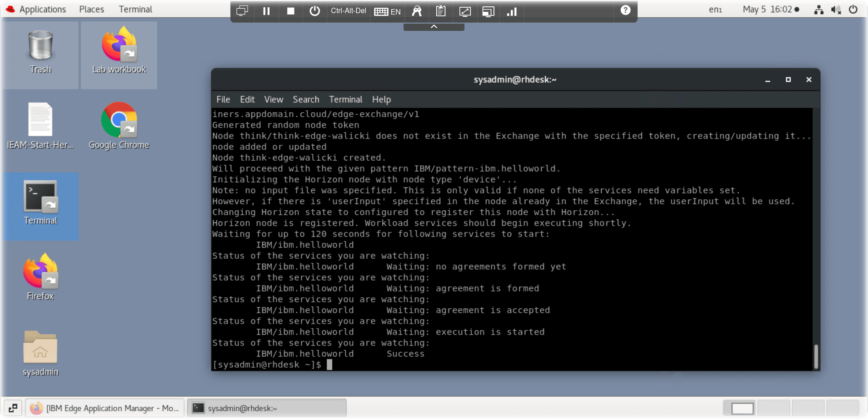Image resolution: width=868 pixels, height=419 pixels.
Task: Click 'Waiting: execution is started' text
Action: (465, 332)
